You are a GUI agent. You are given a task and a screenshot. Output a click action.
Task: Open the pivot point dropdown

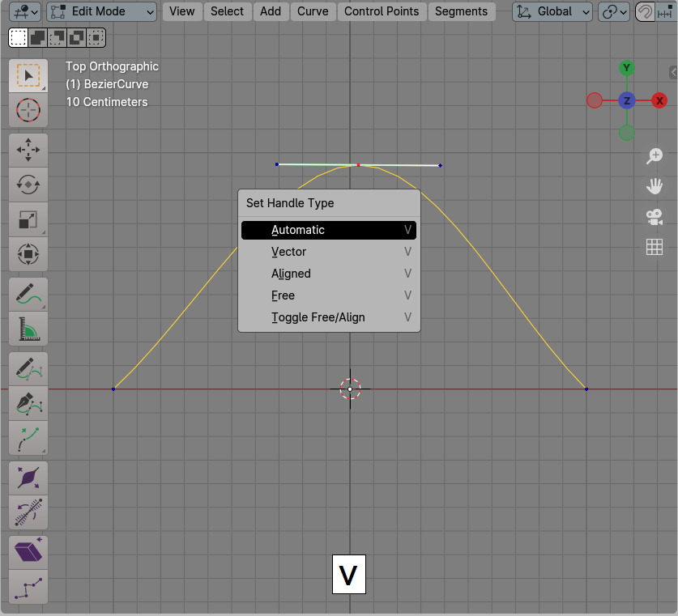coord(613,11)
